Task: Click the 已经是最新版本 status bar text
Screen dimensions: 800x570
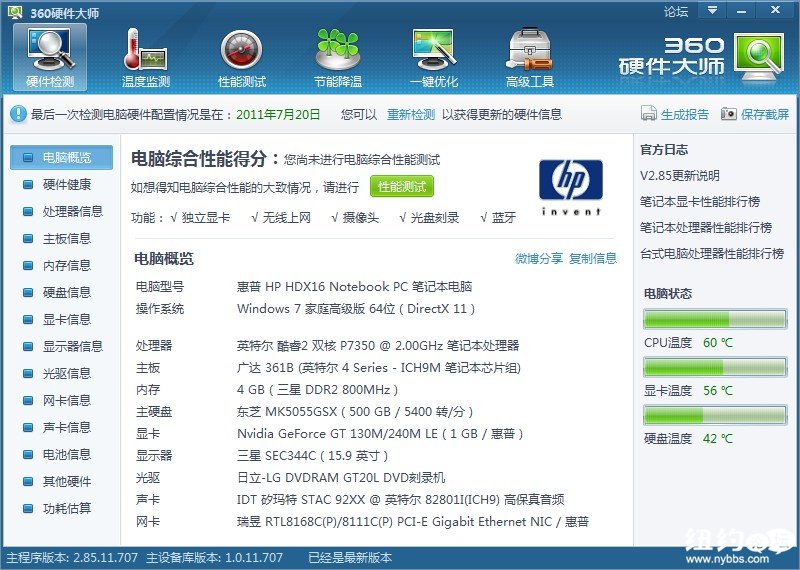Action: [x=350, y=558]
